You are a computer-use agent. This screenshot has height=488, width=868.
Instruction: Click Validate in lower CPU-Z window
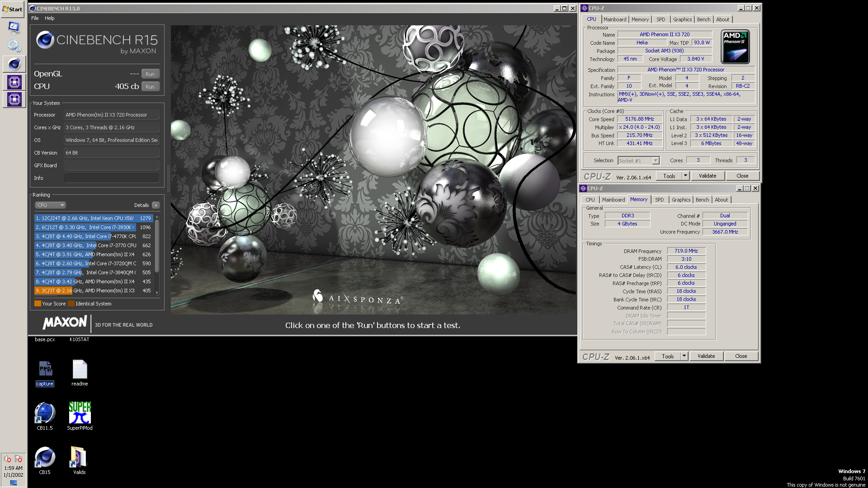click(706, 357)
